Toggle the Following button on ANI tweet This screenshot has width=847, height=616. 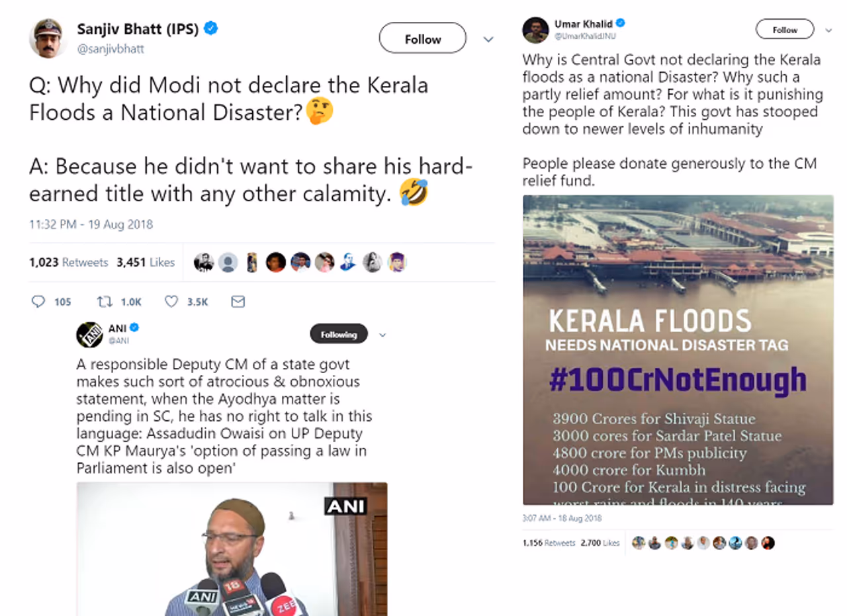coord(338,335)
